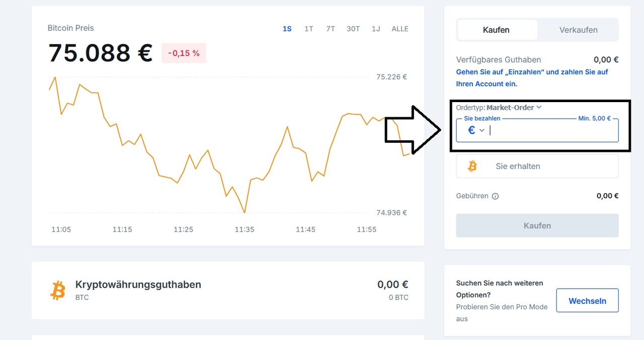Click the Bitcoin icon in Sie erhalten field

pyautogui.click(x=472, y=166)
